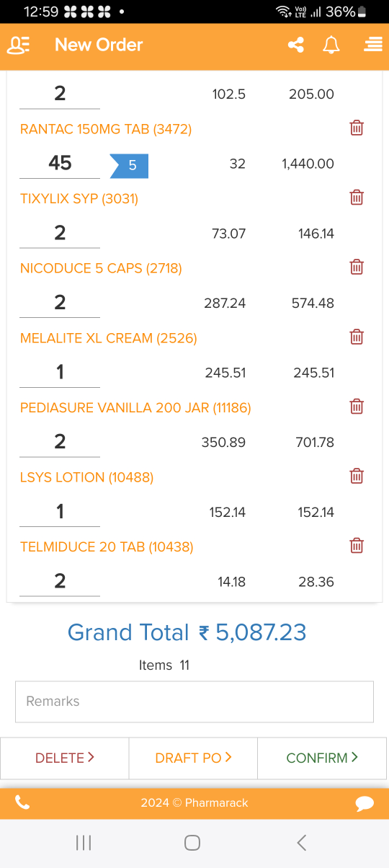389x868 pixels.
Task: Open the user profile icon in header
Action: [18, 45]
